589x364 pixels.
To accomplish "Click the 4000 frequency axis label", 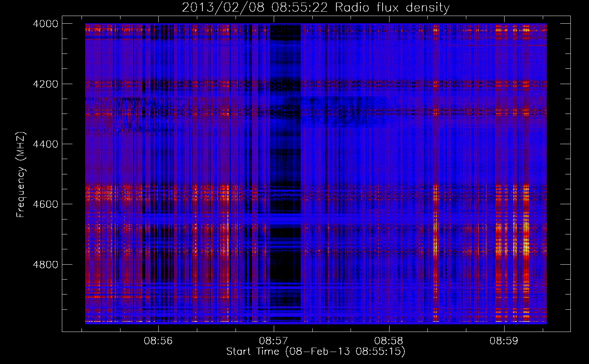I will pyautogui.click(x=45, y=24).
